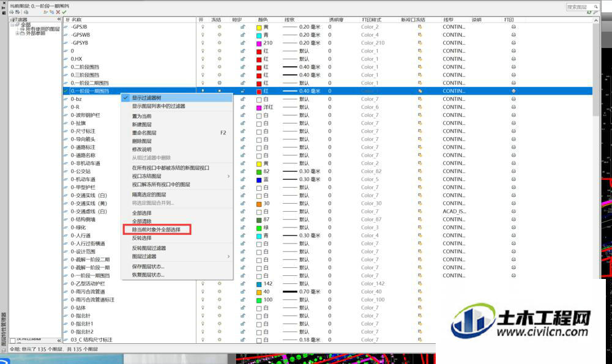Toggle On bulb for layer 0-指北针

point(203,316)
